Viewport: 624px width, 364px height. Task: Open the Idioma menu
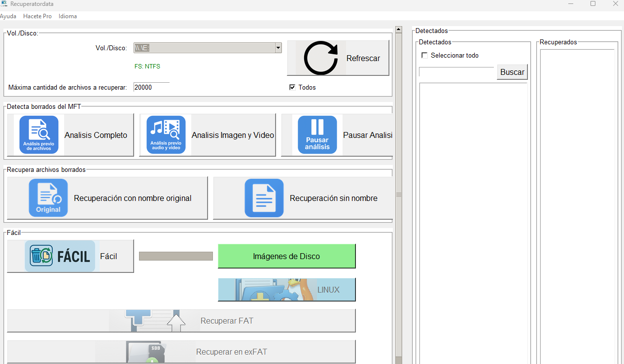tap(68, 16)
